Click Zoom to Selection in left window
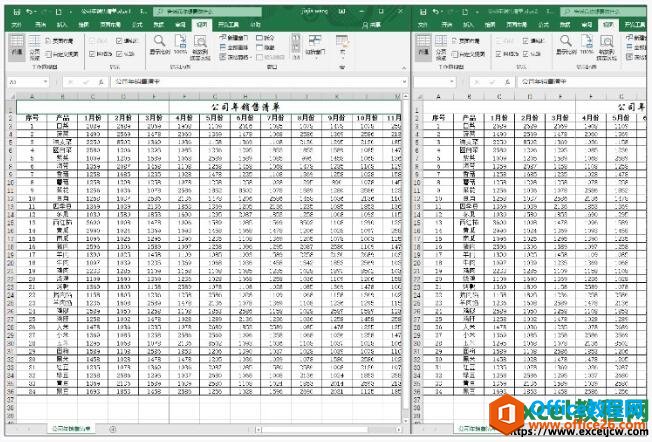Image resolution: width=652 pixels, height=442 pixels. 200,47
